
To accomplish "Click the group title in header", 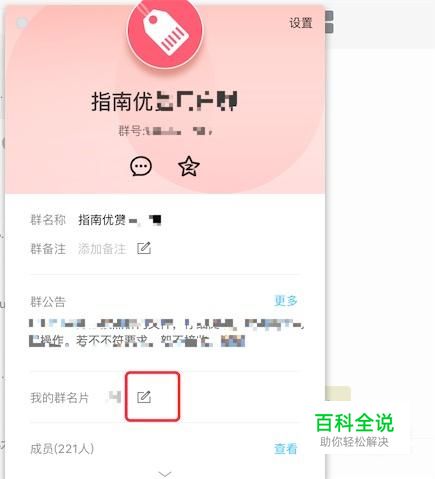I will (x=164, y=101).
